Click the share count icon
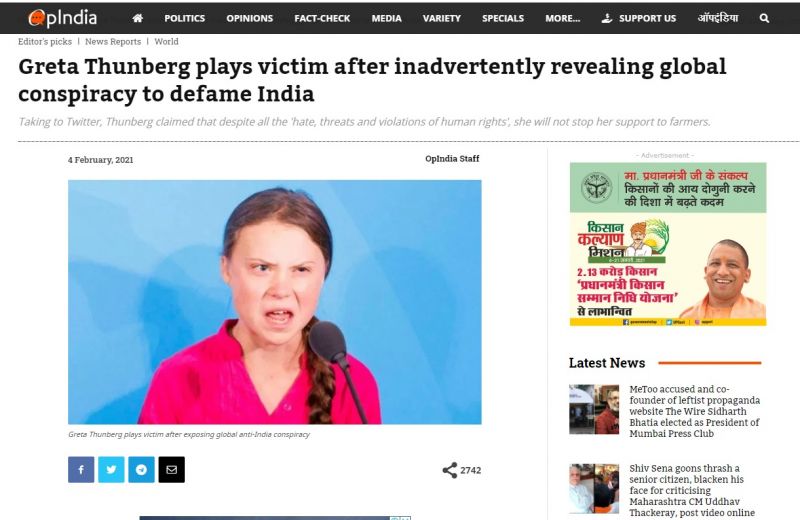800x520 pixels. click(449, 470)
